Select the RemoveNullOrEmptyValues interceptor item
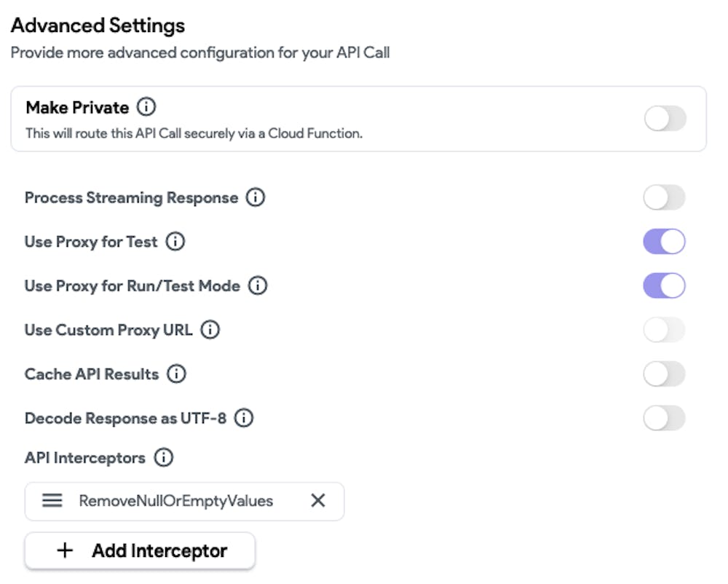The width and height of the screenshot is (728, 584). (175, 501)
